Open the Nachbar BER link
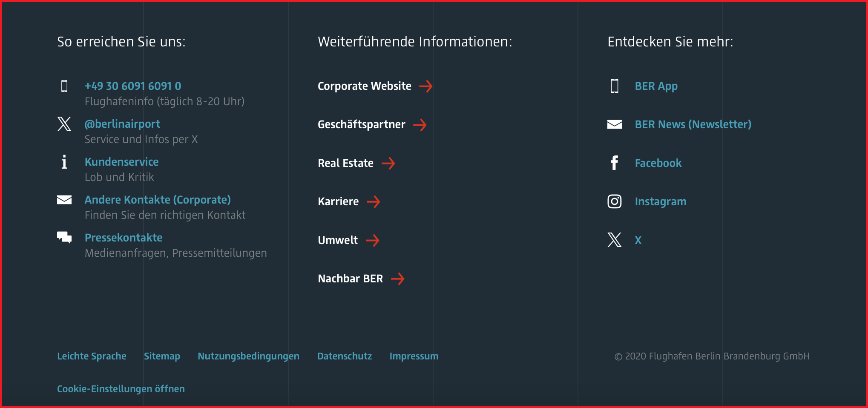 pos(351,279)
